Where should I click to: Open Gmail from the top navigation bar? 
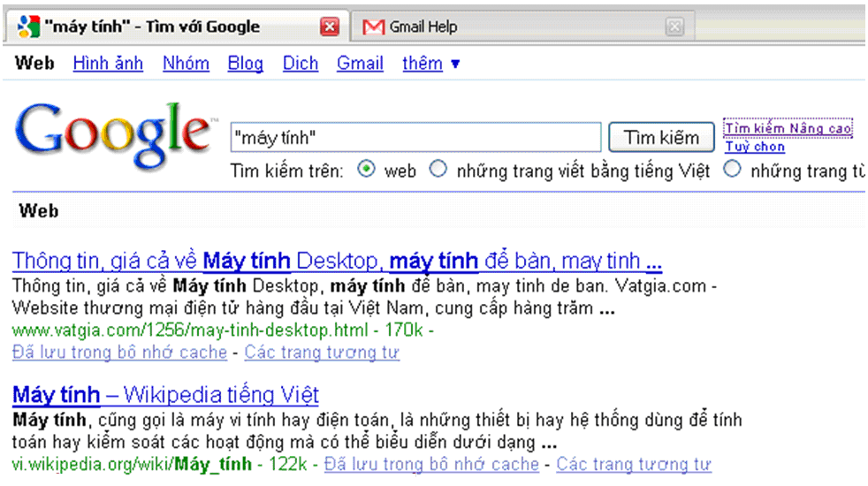360,63
